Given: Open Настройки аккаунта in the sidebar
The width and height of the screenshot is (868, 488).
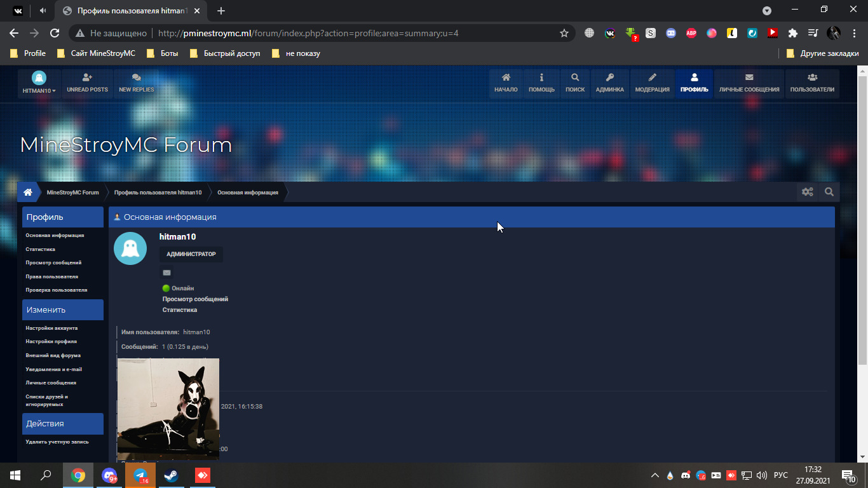Looking at the screenshot, I should (51, 328).
